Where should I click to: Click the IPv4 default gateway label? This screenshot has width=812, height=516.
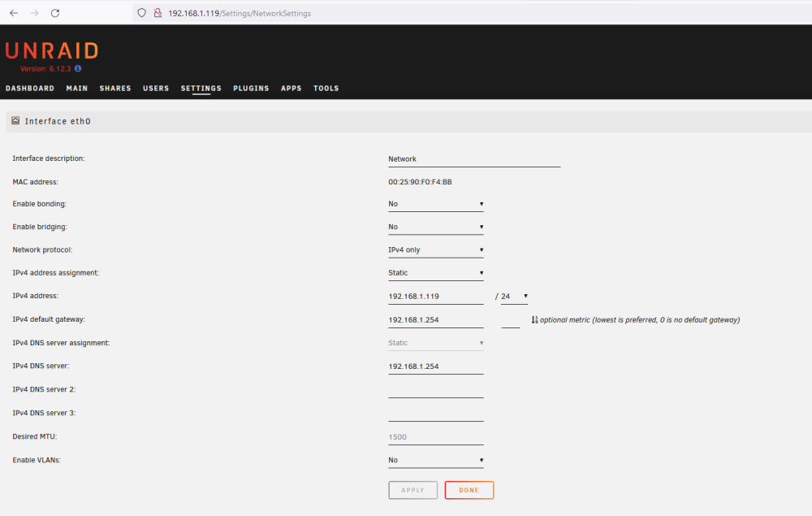49,319
